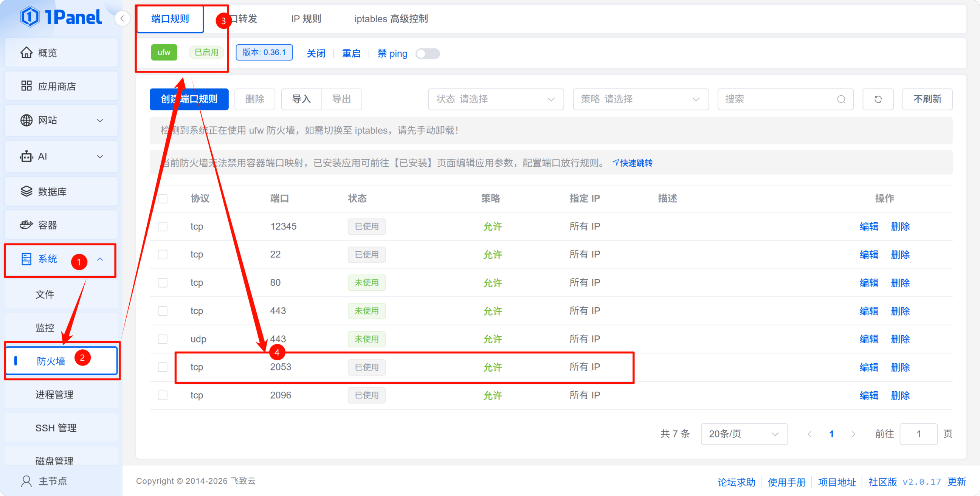
Task: Open 应用商店 grid icon in sidebar
Action: coord(26,86)
